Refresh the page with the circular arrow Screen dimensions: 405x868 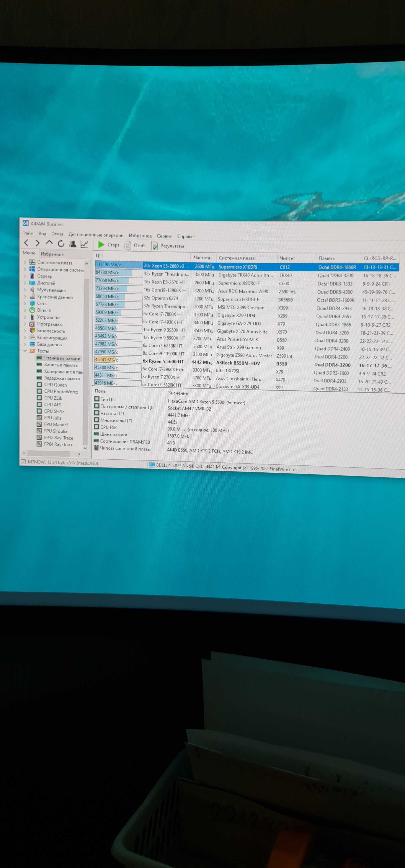(61, 243)
